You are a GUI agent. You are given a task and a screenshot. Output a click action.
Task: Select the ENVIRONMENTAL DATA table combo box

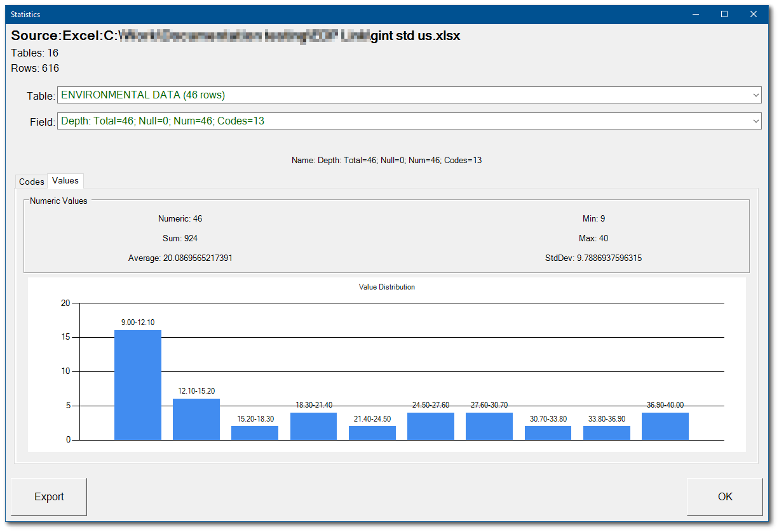pos(381,95)
